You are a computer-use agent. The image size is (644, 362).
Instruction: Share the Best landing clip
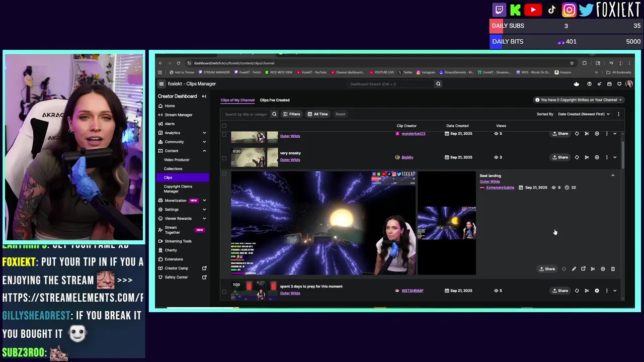point(547,269)
